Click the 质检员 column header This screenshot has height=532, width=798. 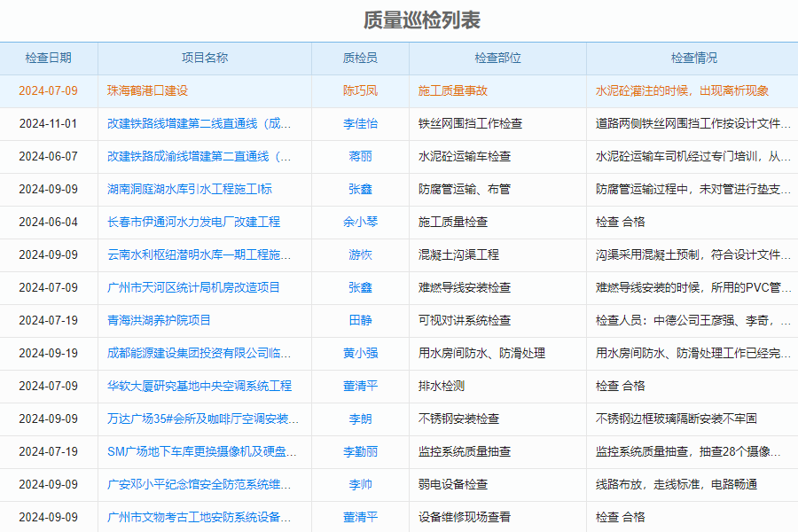[360, 58]
